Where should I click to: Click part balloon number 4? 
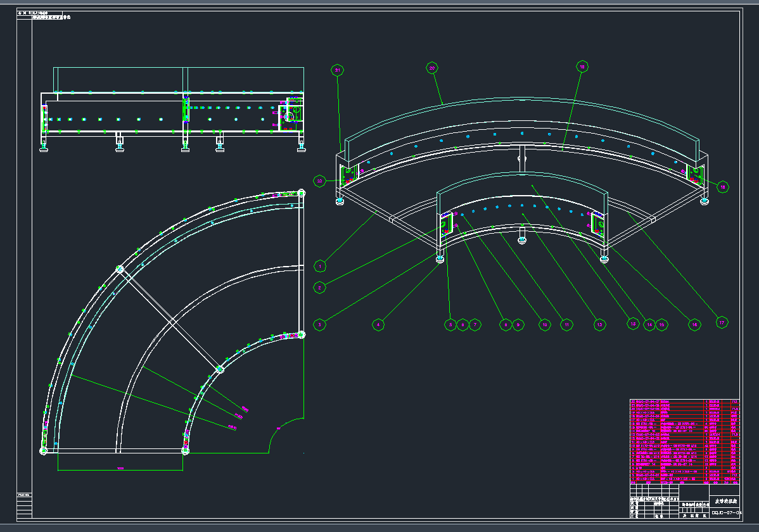[378, 325]
